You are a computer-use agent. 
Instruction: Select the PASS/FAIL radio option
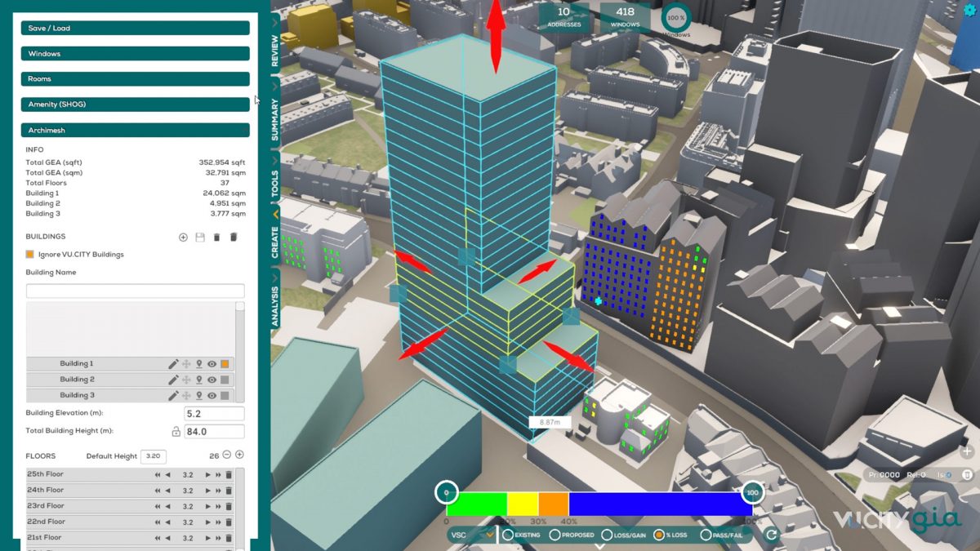click(x=706, y=535)
